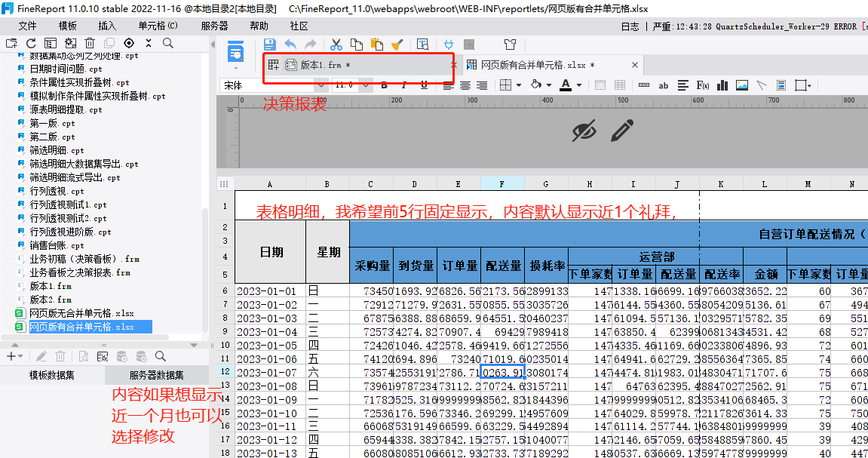Viewport: 868px width, 458px height.
Task: Insert a chart into the cell
Action: point(722,85)
